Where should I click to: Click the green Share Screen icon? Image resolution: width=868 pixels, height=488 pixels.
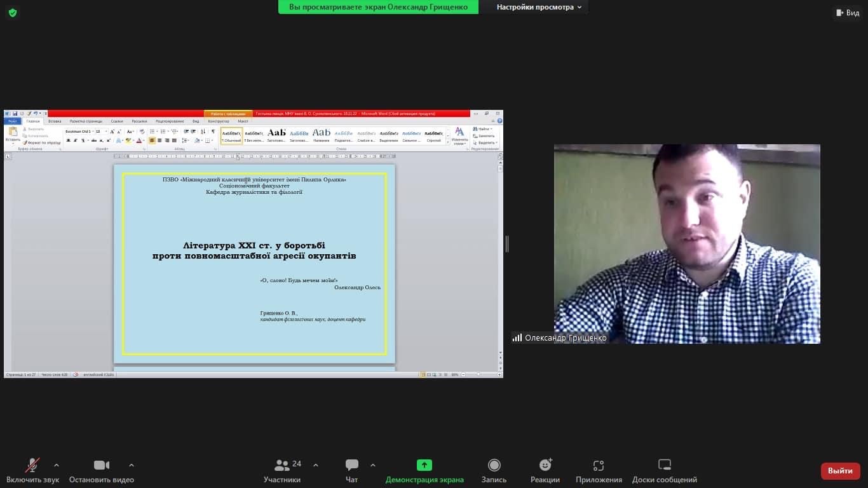pos(424,465)
